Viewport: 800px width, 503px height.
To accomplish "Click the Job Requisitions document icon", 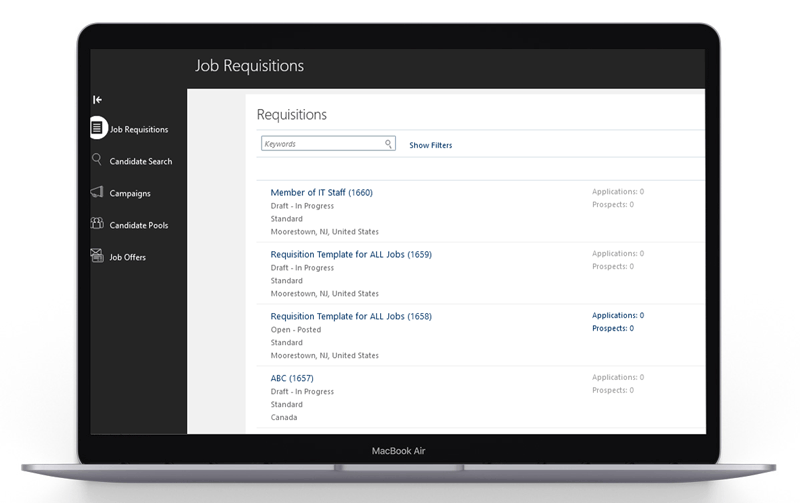I will pos(97,128).
